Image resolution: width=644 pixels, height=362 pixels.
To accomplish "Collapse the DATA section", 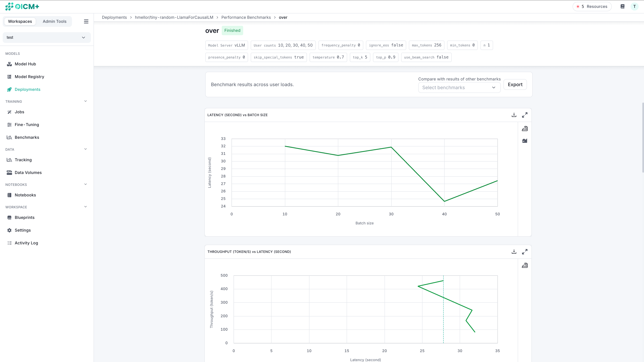I will click(x=86, y=149).
